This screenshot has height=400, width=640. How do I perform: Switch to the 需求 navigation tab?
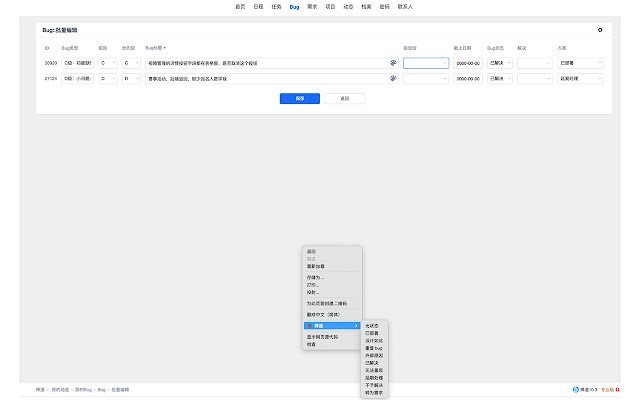[312, 7]
